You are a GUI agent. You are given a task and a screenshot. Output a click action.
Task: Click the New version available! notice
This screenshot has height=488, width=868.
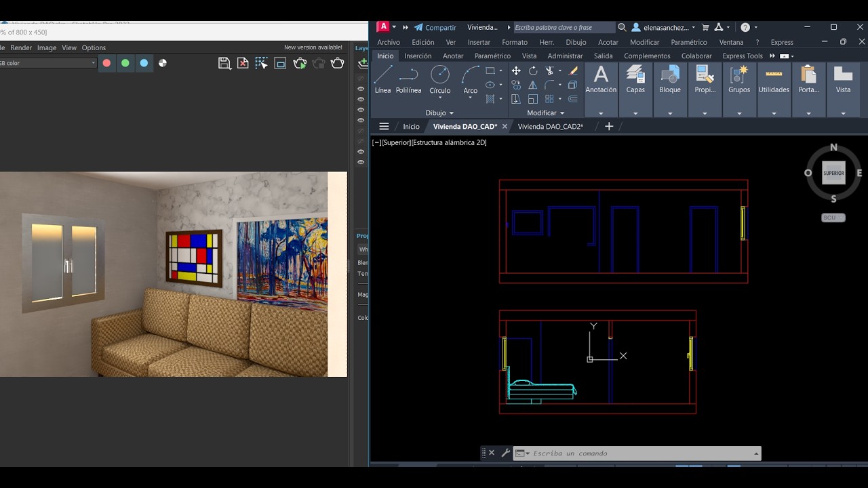tap(313, 47)
